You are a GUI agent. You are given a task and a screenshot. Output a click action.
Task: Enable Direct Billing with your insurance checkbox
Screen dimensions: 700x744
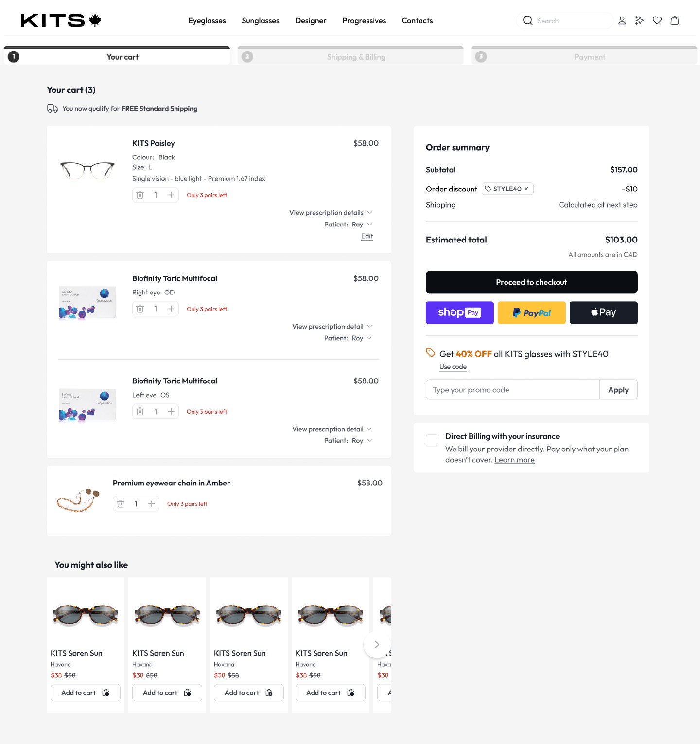432,440
